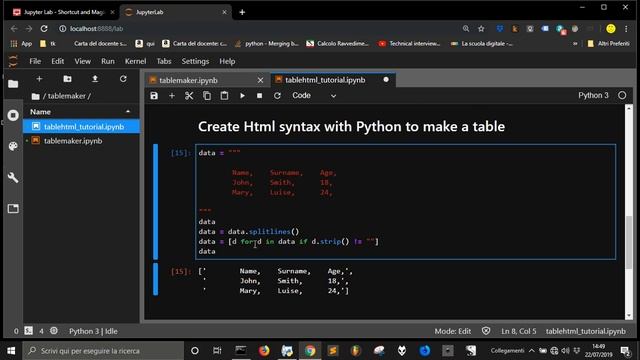
Task: Open the Technical interview bookmark
Action: [x=409, y=44]
